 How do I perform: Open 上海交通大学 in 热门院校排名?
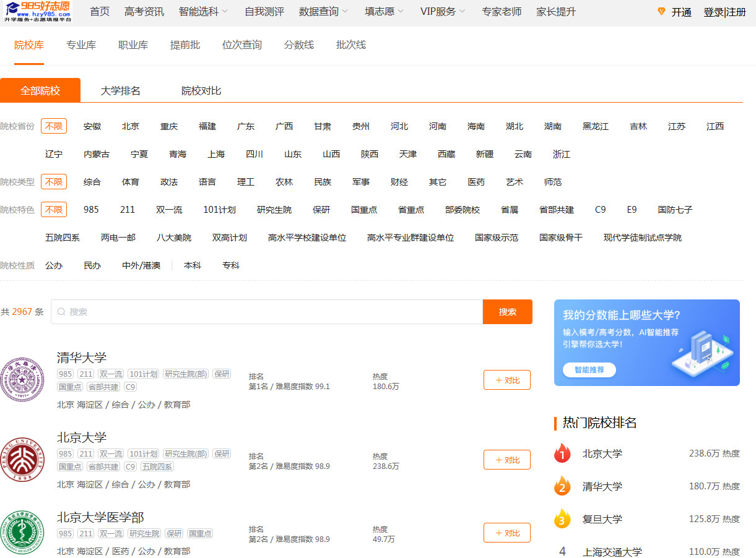tap(612, 552)
